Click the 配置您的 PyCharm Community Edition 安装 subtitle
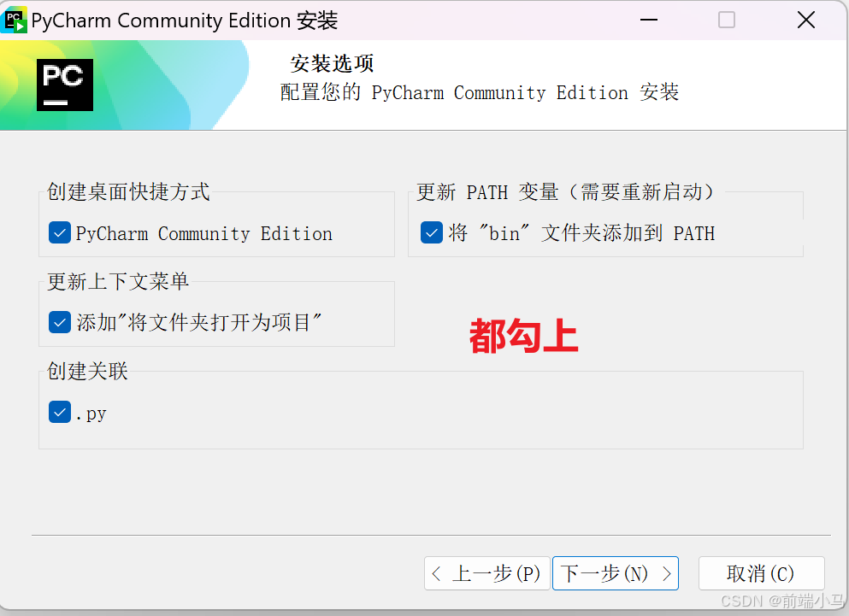 479,92
